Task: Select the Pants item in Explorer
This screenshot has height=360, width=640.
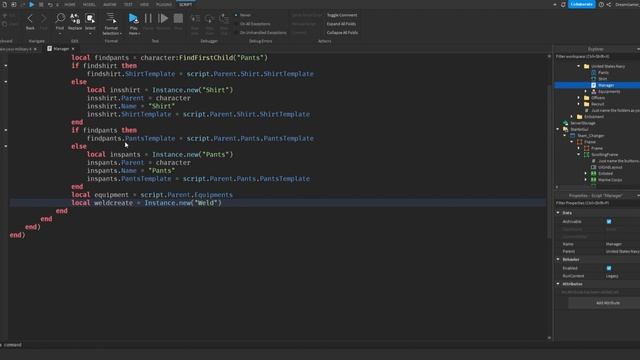Action: click(603, 72)
